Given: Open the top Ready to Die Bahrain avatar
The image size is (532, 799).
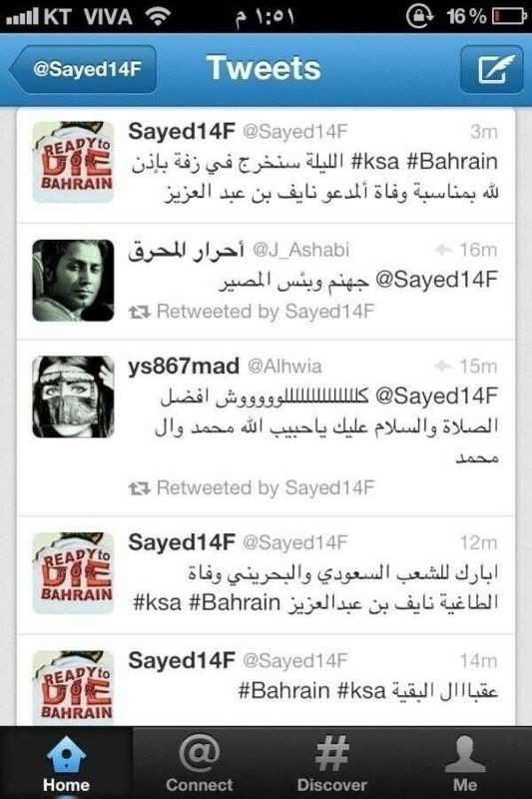Looking at the screenshot, I should point(73,162).
